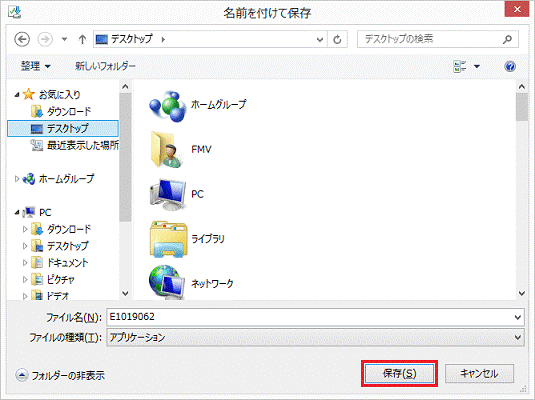Image resolution: width=535 pixels, height=400 pixels.
Task: Open the help icon
Action: pos(510,66)
